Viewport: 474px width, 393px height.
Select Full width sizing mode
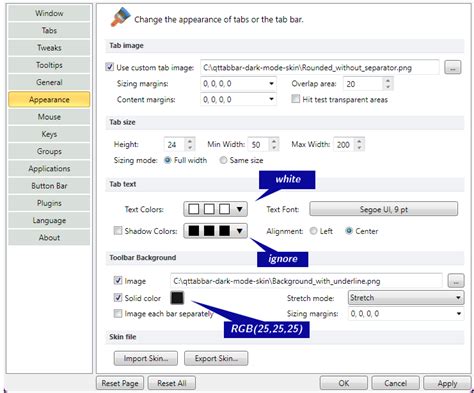[168, 160]
